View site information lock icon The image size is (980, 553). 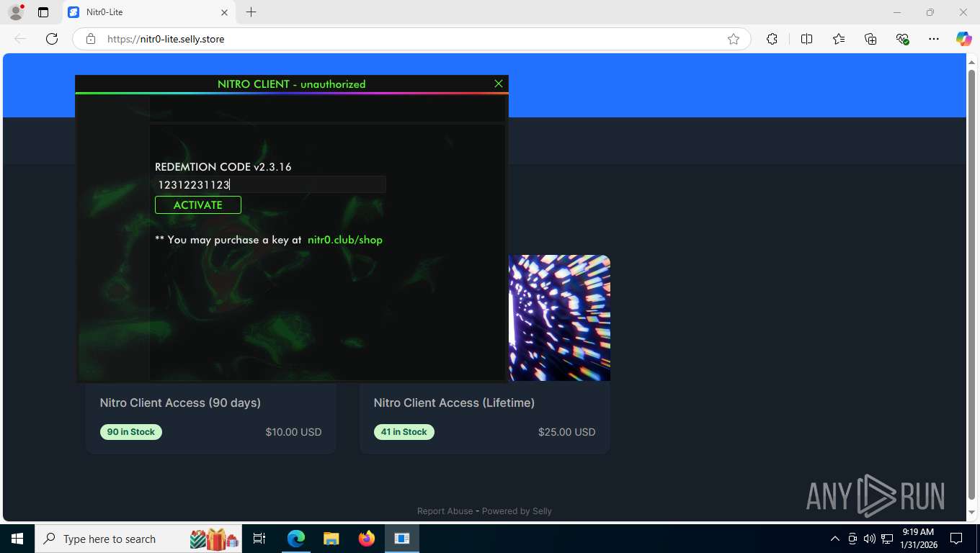91,39
